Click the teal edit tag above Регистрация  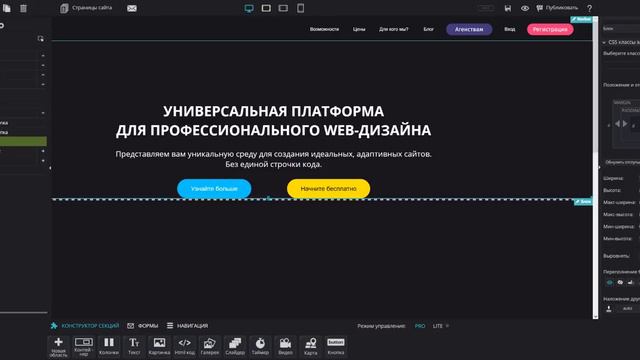point(581,19)
